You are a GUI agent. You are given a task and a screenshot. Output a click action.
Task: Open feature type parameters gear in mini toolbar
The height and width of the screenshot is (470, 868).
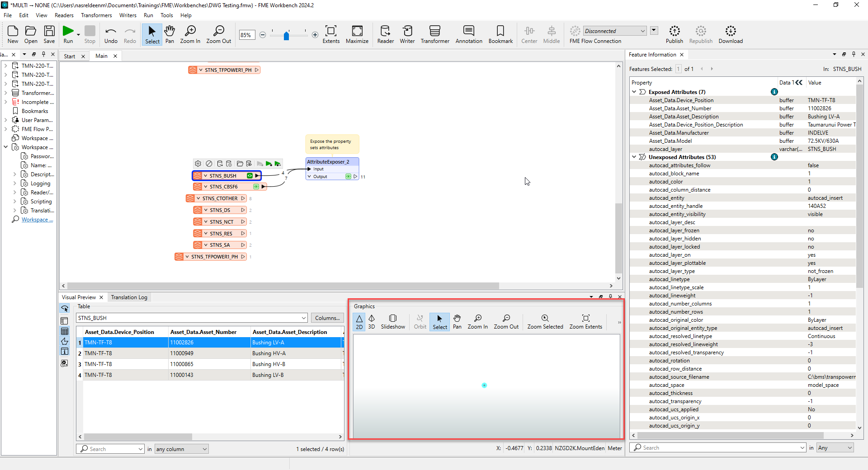point(198,164)
